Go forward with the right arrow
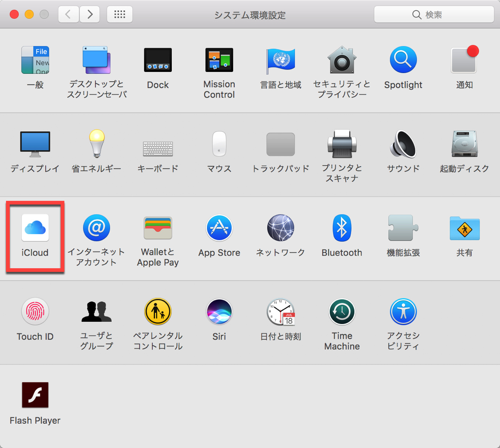Viewport: 500px width, 448px height. coord(90,14)
